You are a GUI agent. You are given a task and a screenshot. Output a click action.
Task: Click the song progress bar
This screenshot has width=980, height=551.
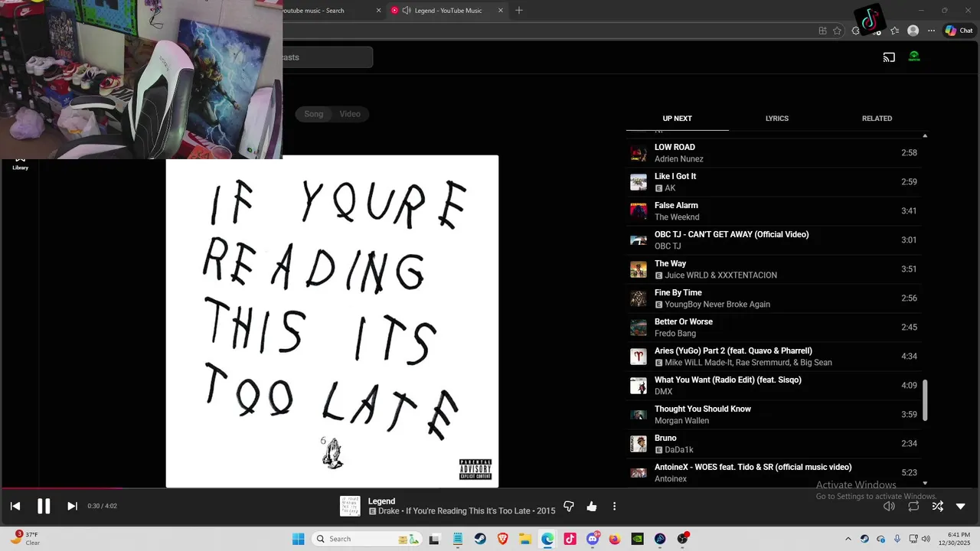(490, 487)
